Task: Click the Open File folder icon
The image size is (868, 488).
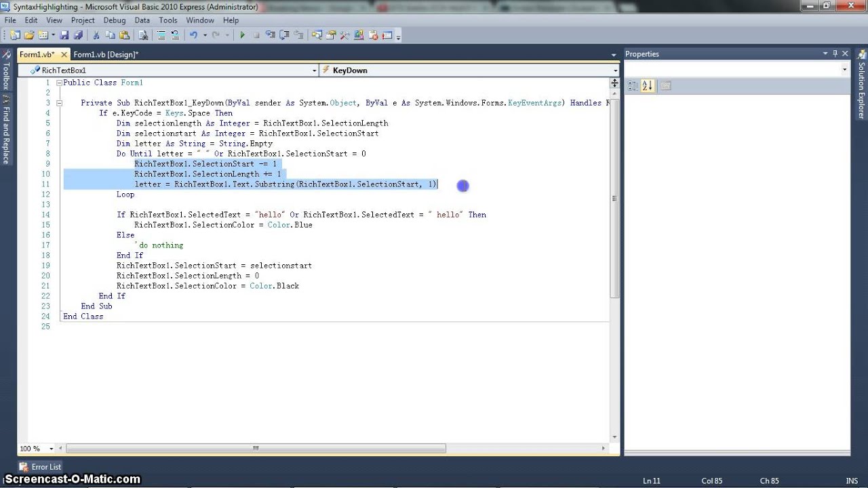Action: (x=29, y=35)
